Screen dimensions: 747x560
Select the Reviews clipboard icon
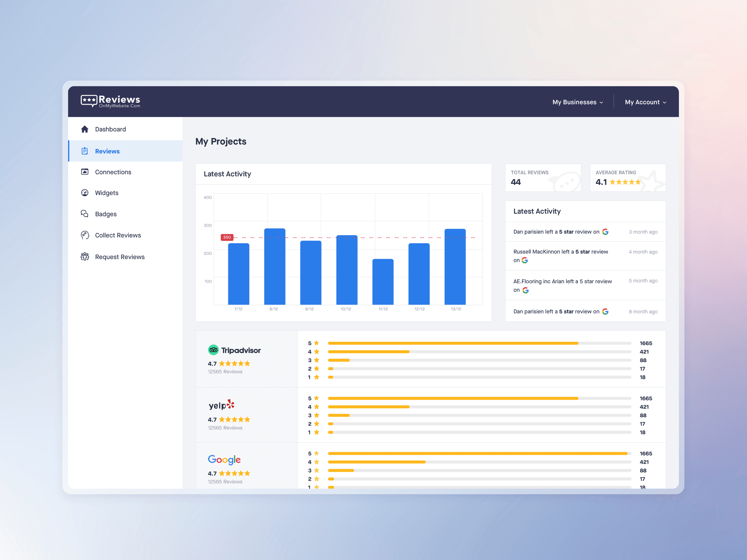click(85, 151)
